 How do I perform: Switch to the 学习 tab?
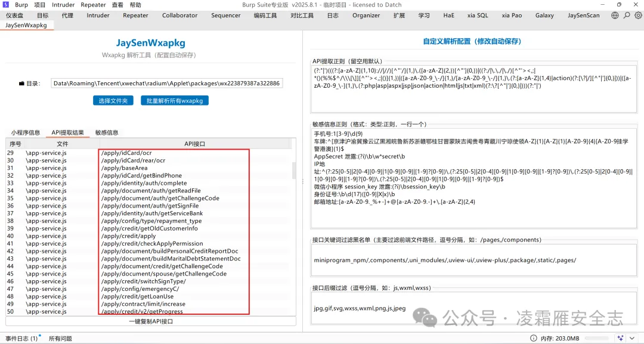point(424,15)
